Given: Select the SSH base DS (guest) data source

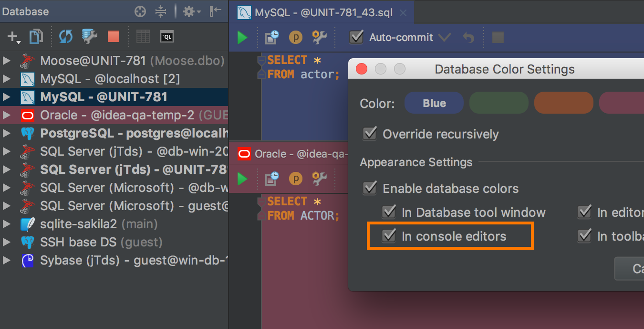Looking at the screenshot, I should pyautogui.click(x=114, y=242).
